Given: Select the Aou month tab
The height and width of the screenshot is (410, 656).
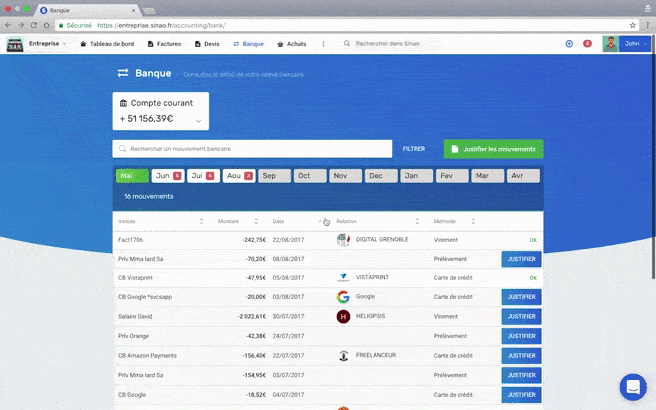Looking at the screenshot, I should click(x=239, y=176).
